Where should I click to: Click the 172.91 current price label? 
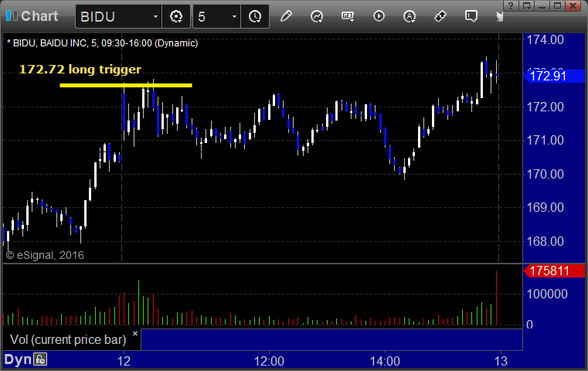554,77
